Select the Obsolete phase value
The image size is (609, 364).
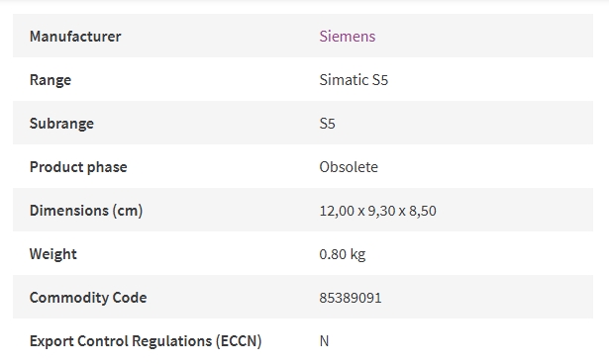point(349,167)
